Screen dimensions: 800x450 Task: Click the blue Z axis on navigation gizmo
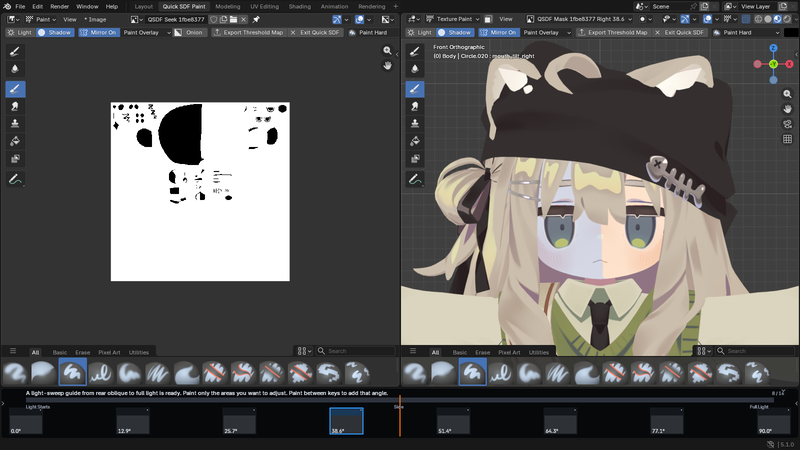[x=773, y=48]
